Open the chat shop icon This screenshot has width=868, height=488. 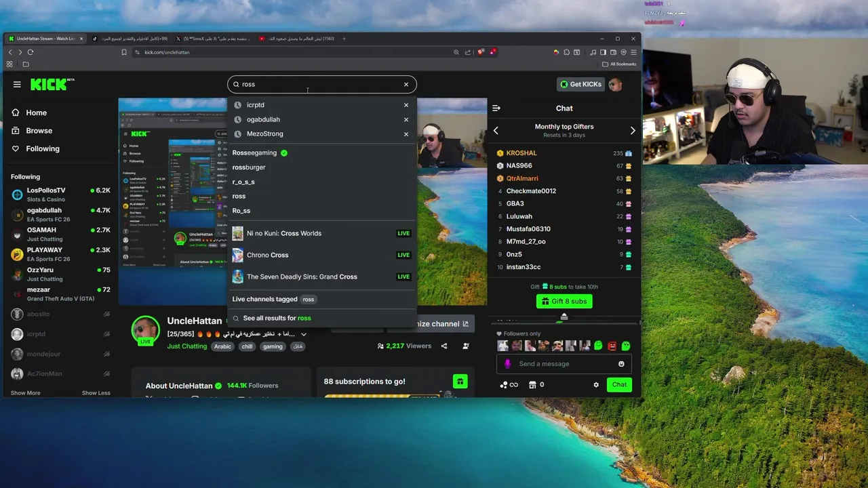tap(532, 384)
